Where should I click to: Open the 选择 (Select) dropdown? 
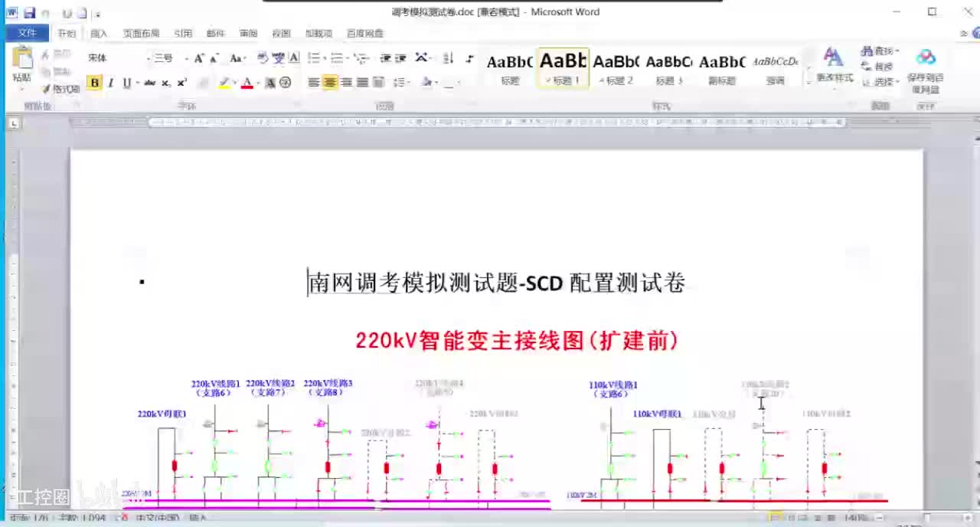pyautogui.click(x=880, y=82)
